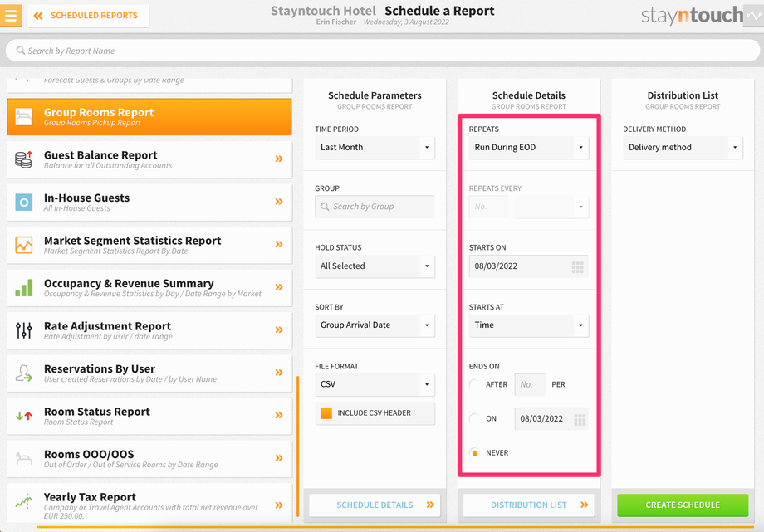Click the search magnifier icon in report search

(x=21, y=50)
